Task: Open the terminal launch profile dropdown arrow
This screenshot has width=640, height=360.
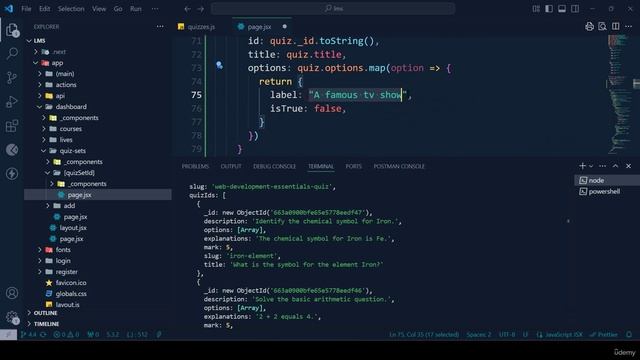Action: pyautogui.click(x=591, y=166)
